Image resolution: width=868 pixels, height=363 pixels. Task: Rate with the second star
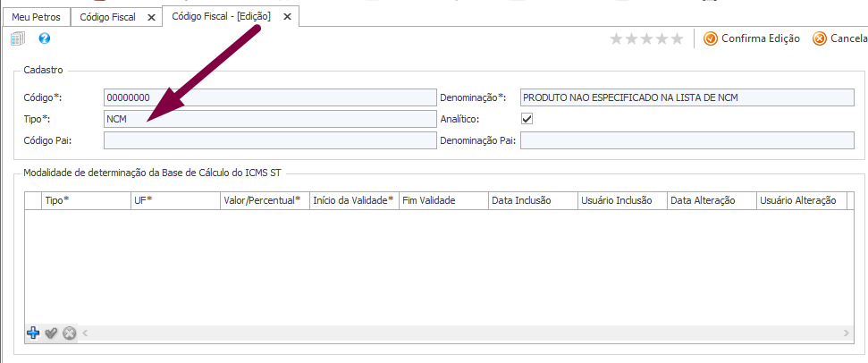pos(632,38)
